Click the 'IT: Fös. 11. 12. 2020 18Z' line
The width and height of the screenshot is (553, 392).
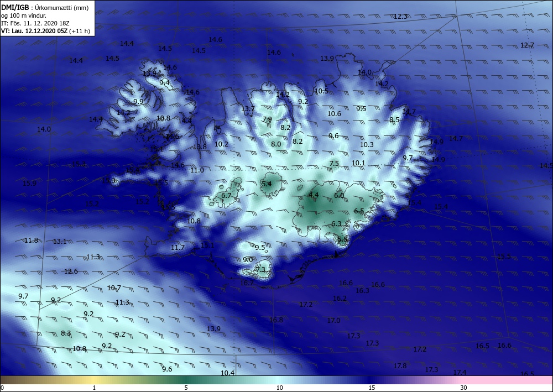(x=35, y=23)
